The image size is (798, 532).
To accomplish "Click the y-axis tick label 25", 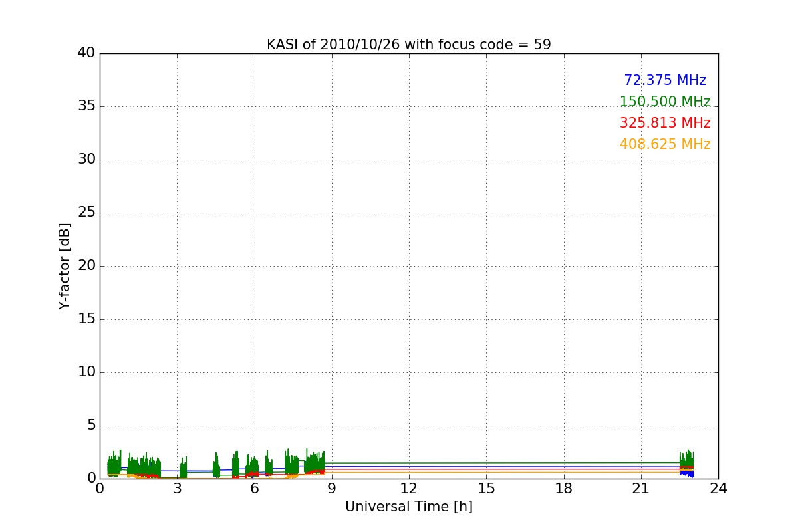I will [x=86, y=213].
